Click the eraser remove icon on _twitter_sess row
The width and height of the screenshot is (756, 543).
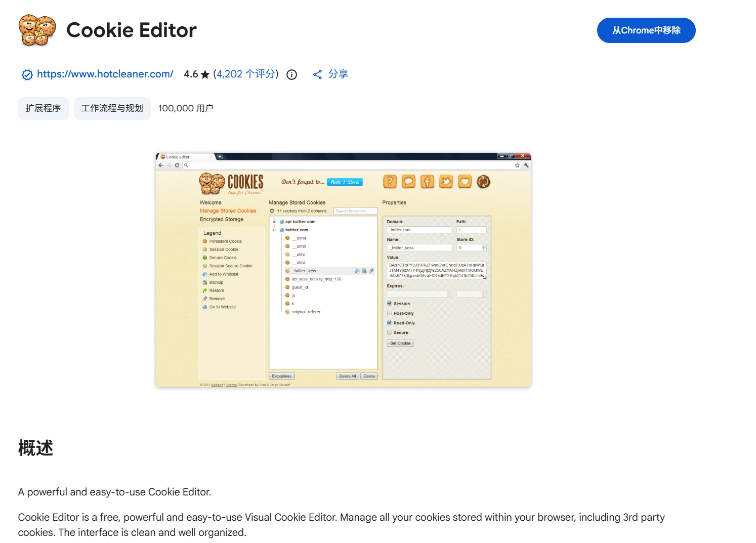coord(371,271)
